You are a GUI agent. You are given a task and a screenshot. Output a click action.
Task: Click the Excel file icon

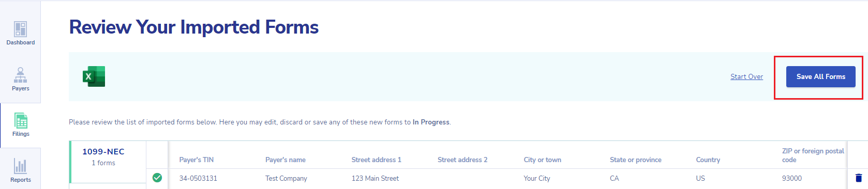point(94,76)
